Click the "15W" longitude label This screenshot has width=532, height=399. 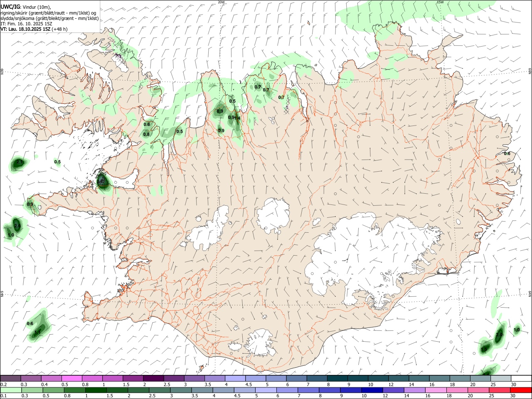(x=440, y=2)
